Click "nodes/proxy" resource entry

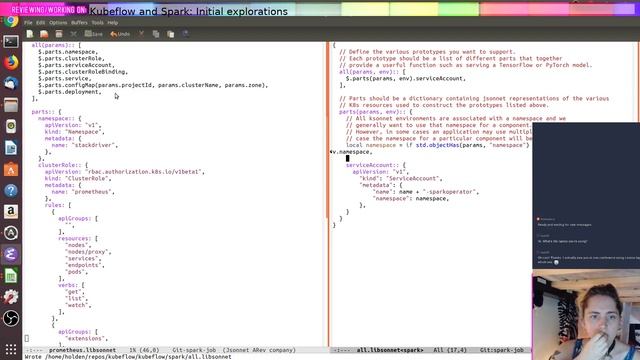pos(88,252)
